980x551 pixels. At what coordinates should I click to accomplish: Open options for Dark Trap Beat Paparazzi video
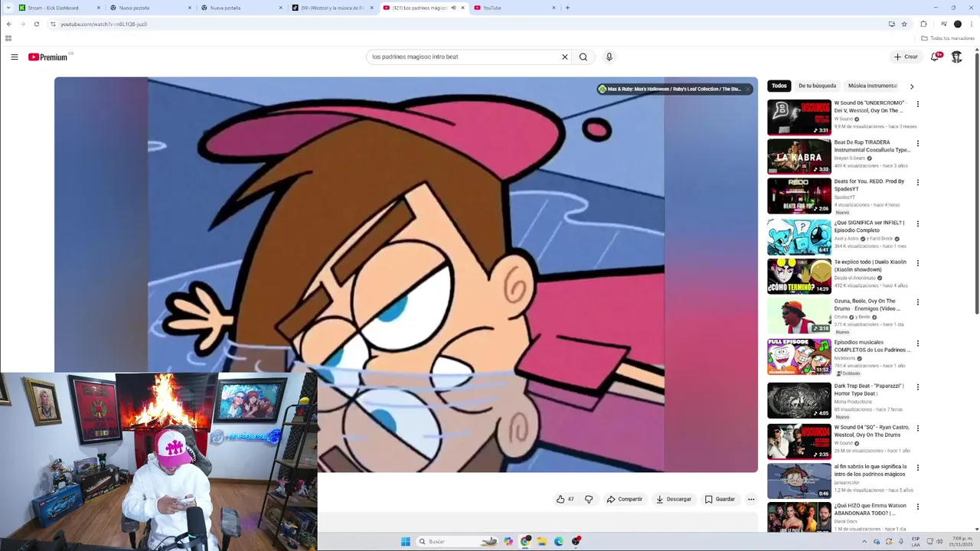[x=917, y=387]
